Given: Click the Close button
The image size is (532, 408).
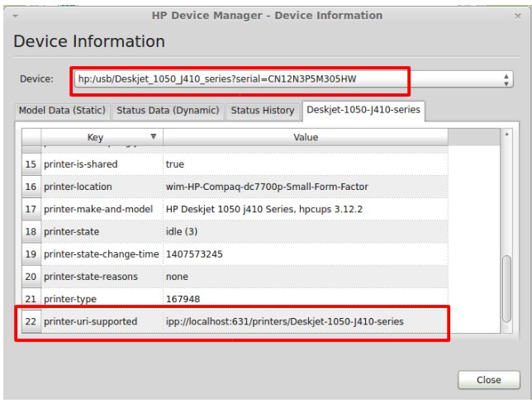Looking at the screenshot, I should 488,380.
